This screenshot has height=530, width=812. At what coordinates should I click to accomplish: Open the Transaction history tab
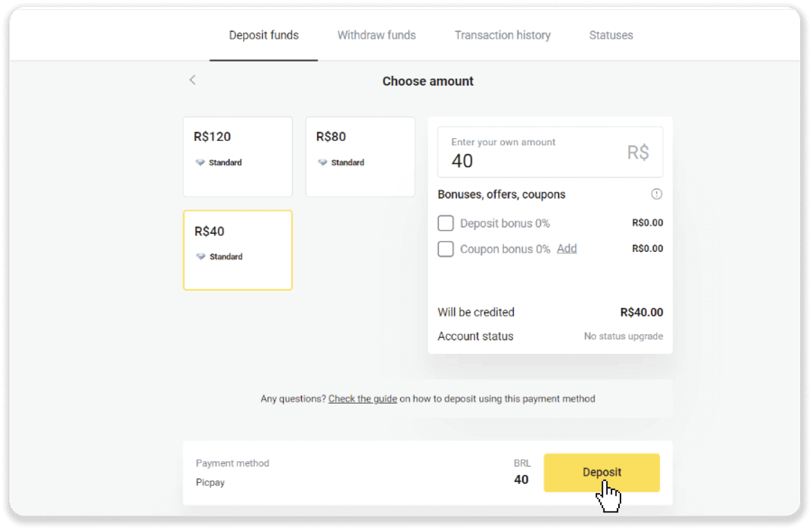coord(502,35)
